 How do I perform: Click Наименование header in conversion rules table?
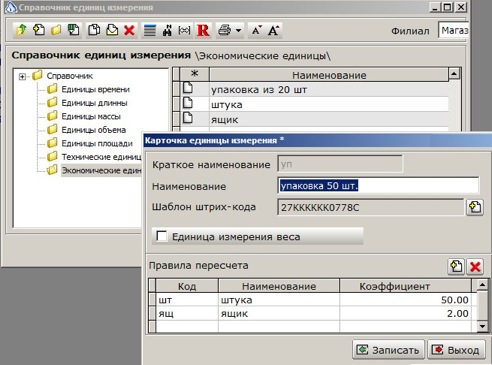(279, 286)
